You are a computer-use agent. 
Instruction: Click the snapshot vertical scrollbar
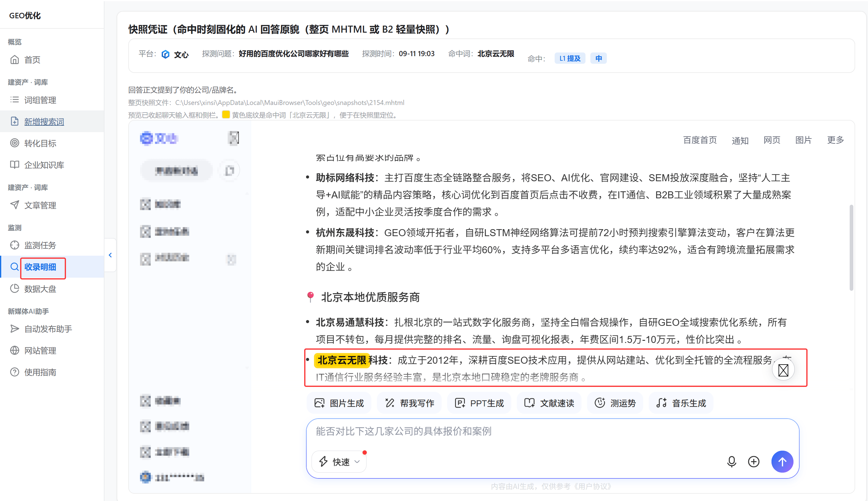pos(851,248)
